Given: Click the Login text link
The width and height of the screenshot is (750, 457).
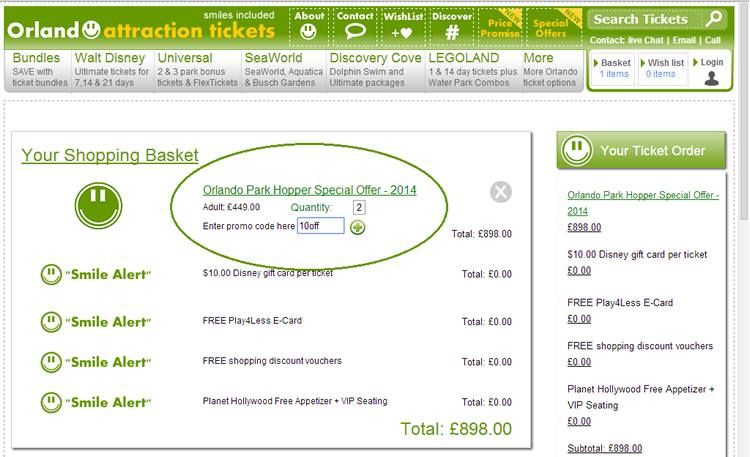Looking at the screenshot, I should click(x=712, y=62).
